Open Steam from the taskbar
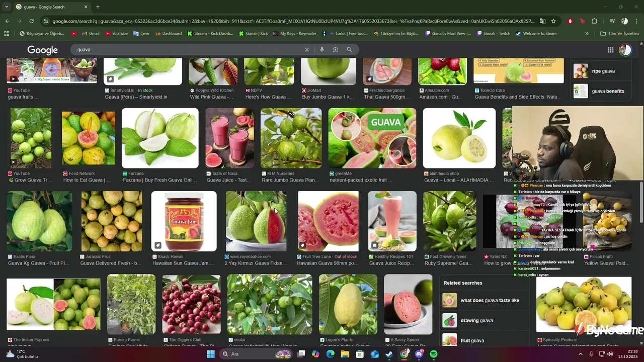Viewport: 644px width, 362px height. [x=389, y=354]
